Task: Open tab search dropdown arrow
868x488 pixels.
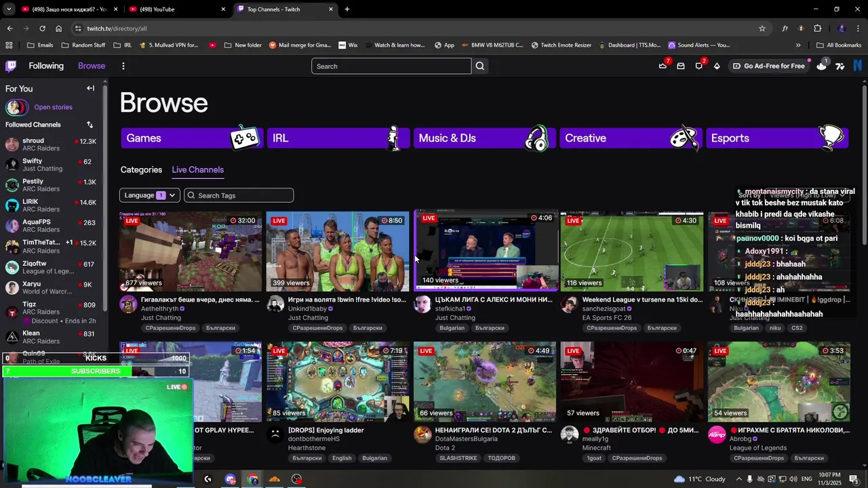Action: pyautogui.click(x=9, y=9)
